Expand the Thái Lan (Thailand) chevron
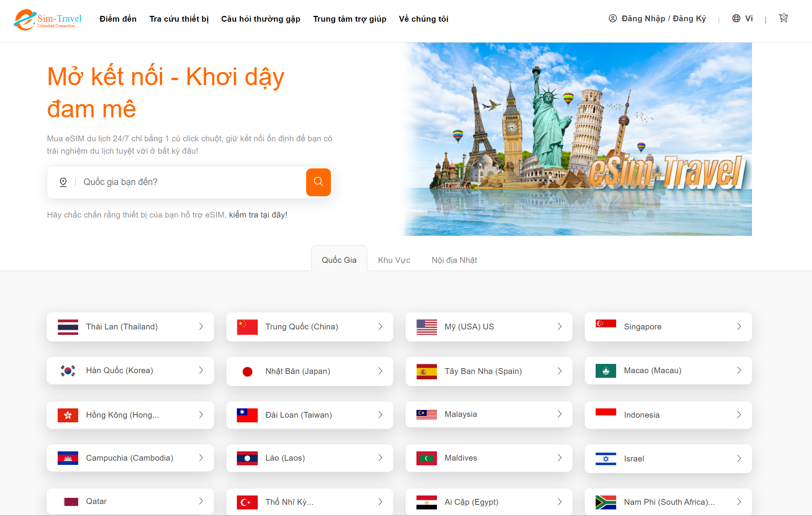Screen dimensions: 812x516 tap(201, 327)
